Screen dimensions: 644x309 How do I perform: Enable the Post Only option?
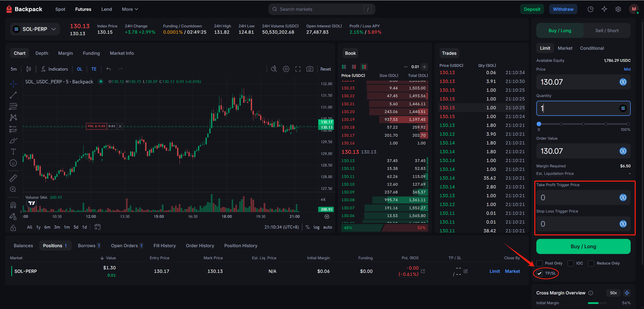click(x=539, y=263)
